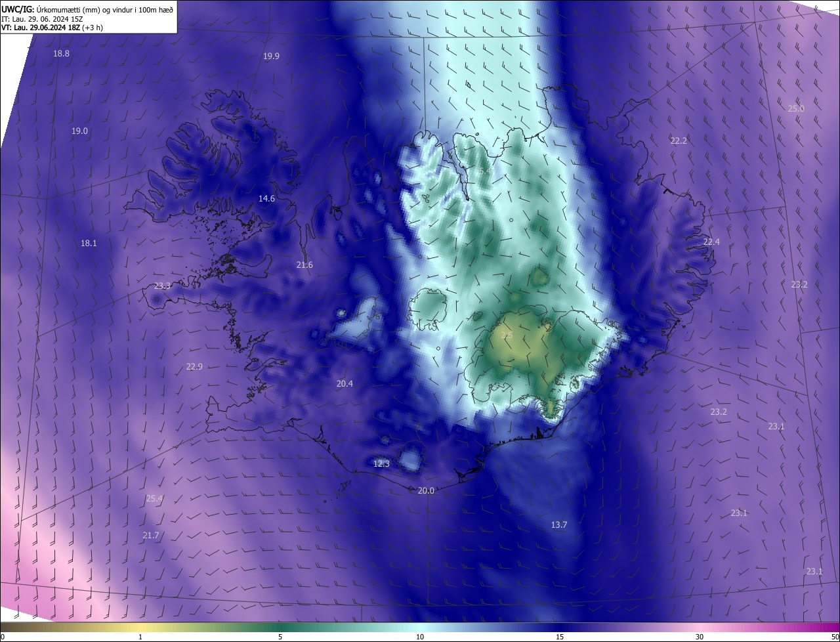
Task: Click the map value '25.0'
Action: point(796,109)
